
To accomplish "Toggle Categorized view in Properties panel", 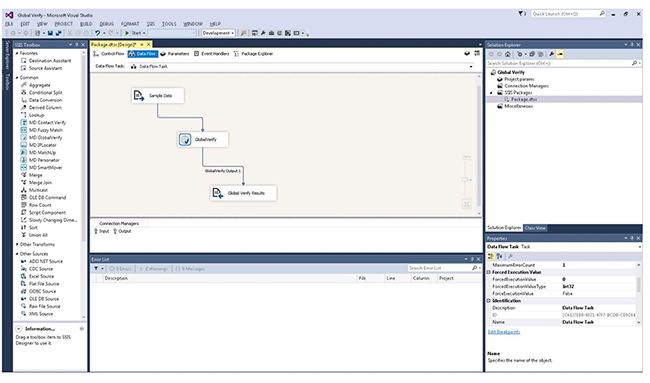I will tap(491, 257).
